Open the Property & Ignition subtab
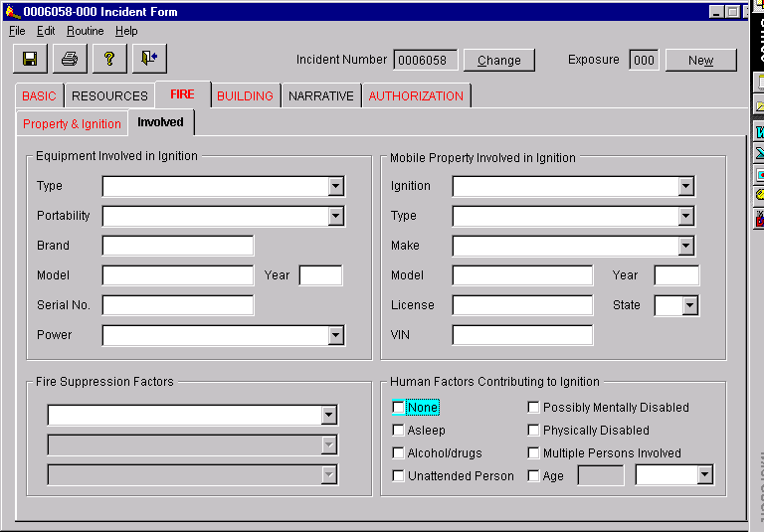Image resolution: width=764 pixels, height=532 pixels. tap(72, 124)
